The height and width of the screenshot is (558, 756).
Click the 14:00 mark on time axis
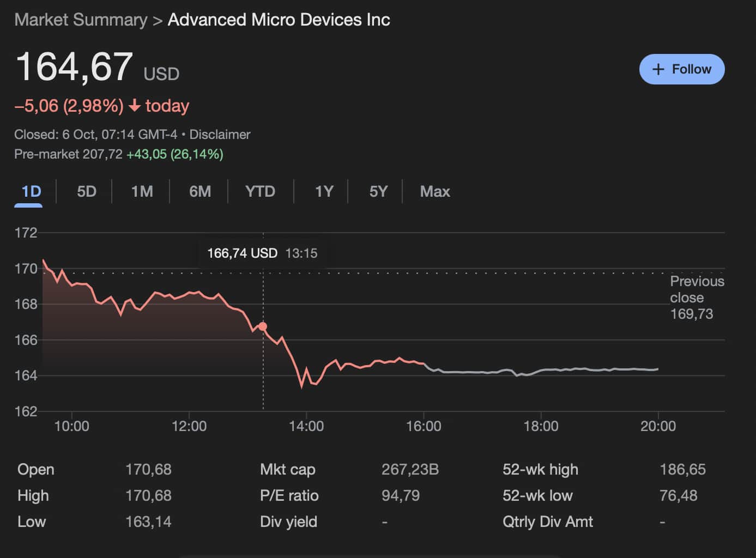[x=306, y=426]
